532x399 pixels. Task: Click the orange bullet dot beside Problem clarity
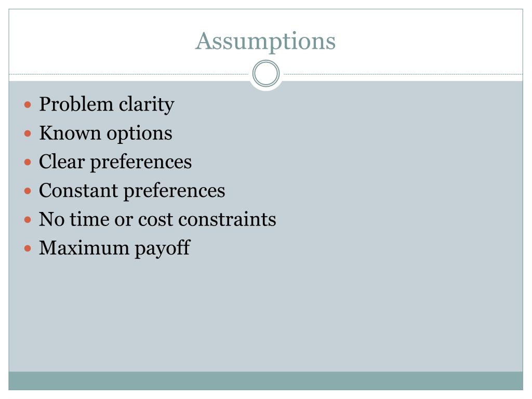(28, 104)
